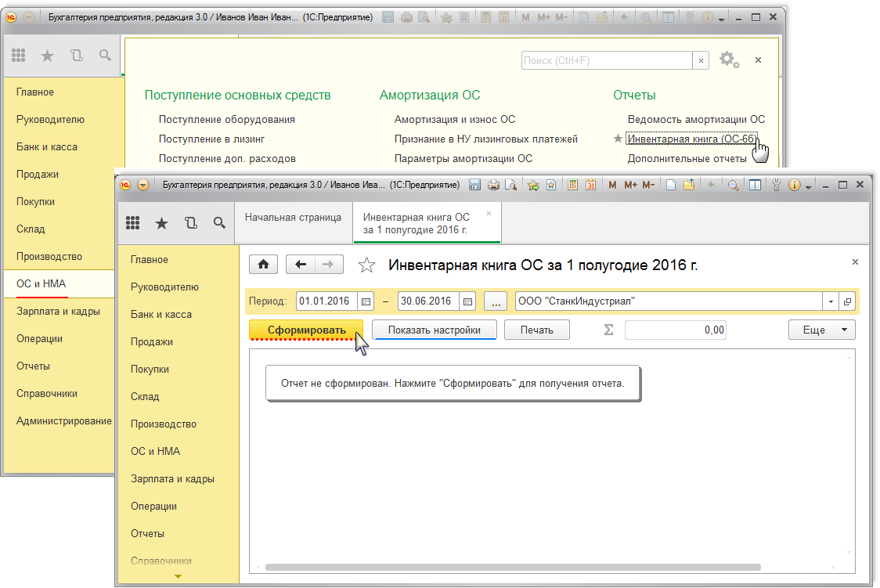This screenshot has width=880, height=588.
Task: Click the Home button in the report toolbar
Action: click(x=263, y=265)
